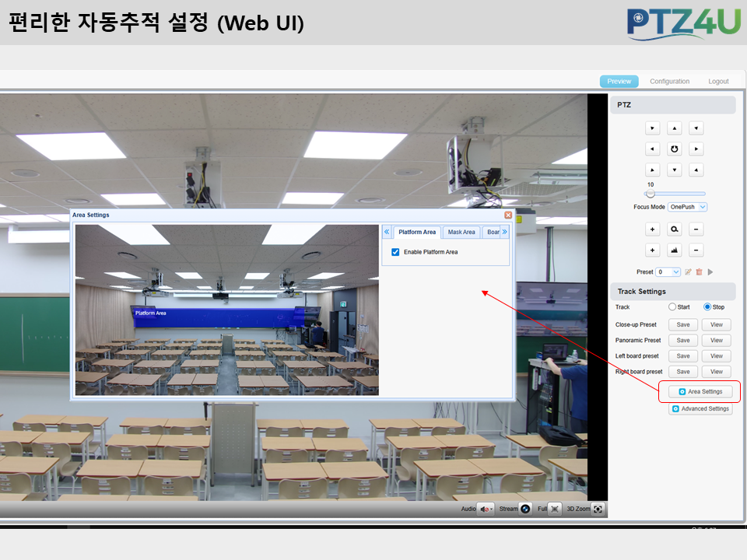
Task: Edit the preset with pencil icon
Action: click(x=688, y=272)
